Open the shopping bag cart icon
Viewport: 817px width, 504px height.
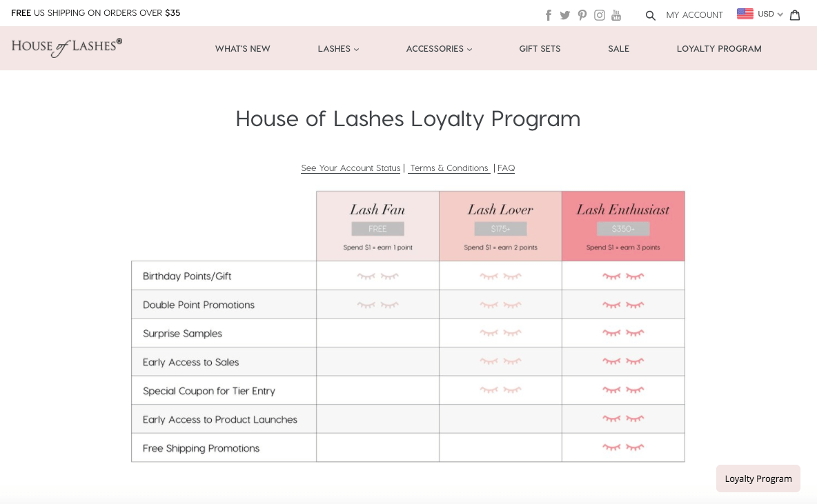click(x=794, y=14)
